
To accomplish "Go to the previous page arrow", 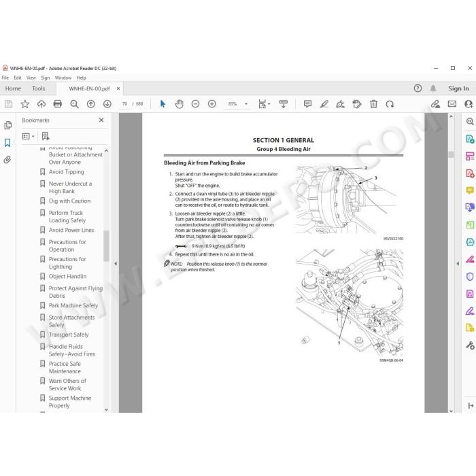I will 90,104.
